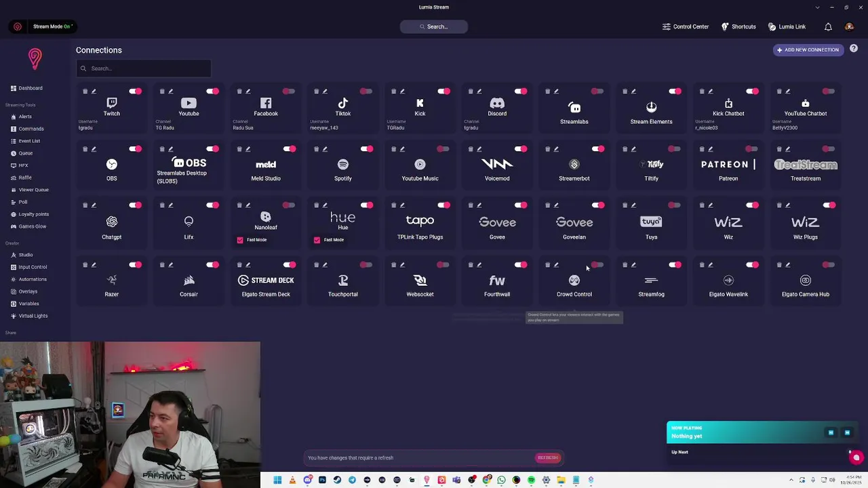This screenshot has width=868, height=488.
Task: Uncheck Nanoleaf Fast Mode checkbox
Action: (240, 240)
